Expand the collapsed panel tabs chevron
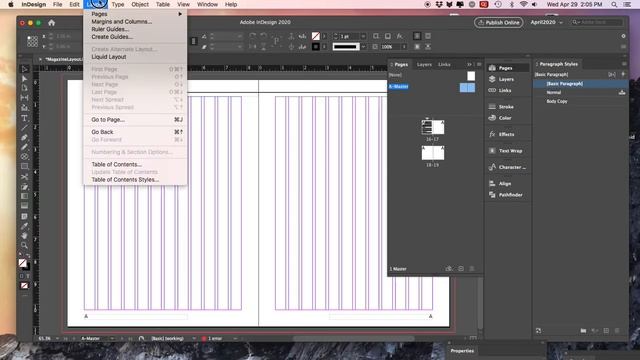640x360 pixels. [469, 64]
